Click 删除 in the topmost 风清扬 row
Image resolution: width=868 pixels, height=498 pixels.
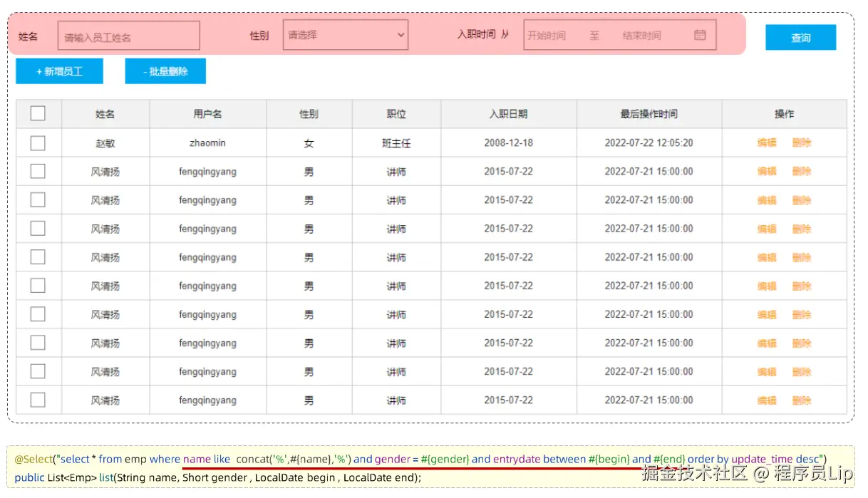(x=802, y=171)
